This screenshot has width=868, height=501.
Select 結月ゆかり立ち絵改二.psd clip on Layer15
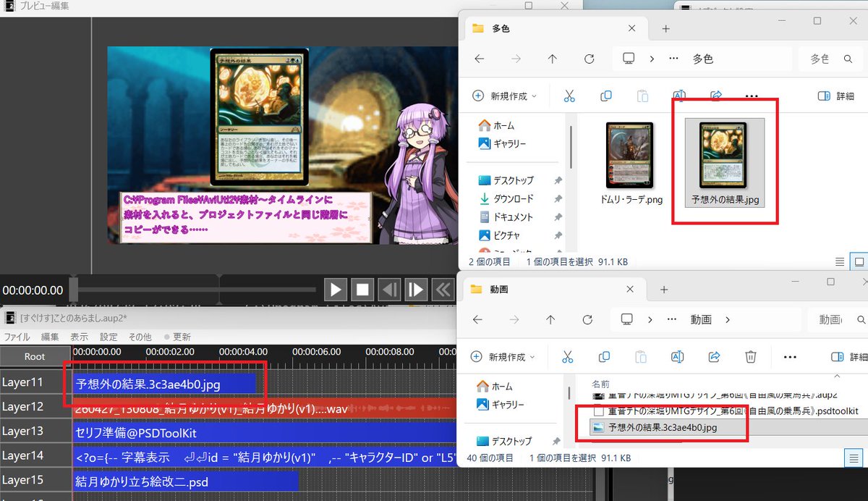click(x=186, y=481)
